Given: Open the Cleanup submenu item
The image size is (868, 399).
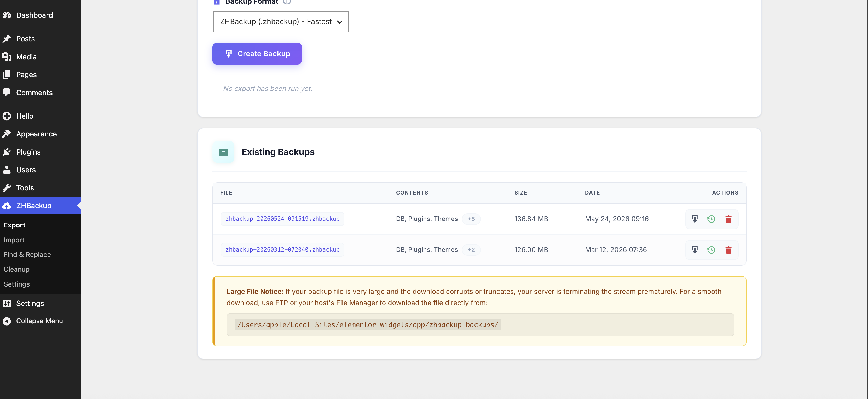Looking at the screenshot, I should point(16,269).
